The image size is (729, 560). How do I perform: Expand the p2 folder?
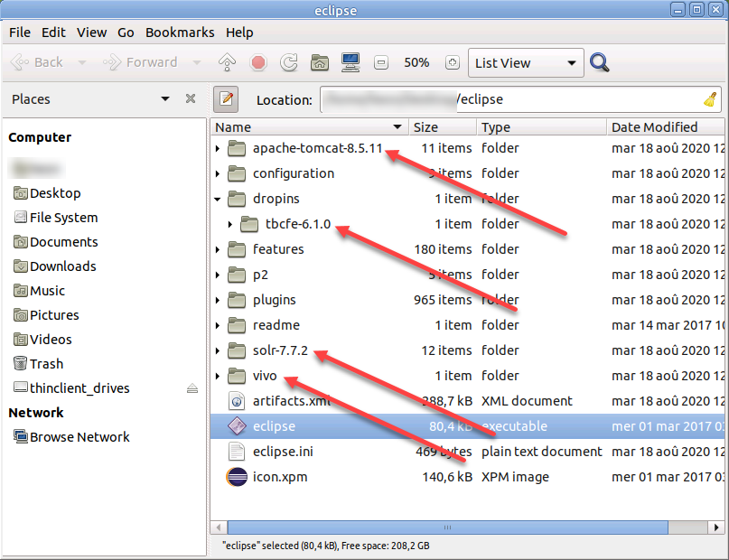pyautogui.click(x=218, y=275)
